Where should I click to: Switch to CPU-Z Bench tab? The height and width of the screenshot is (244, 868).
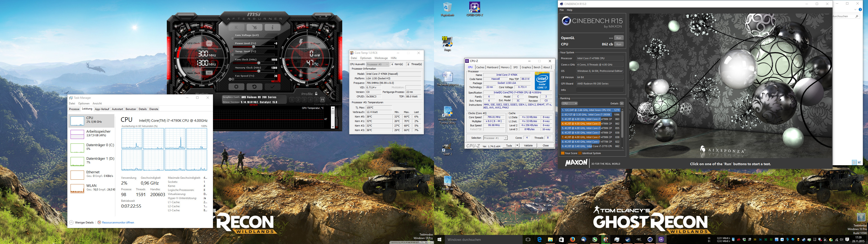tap(537, 67)
